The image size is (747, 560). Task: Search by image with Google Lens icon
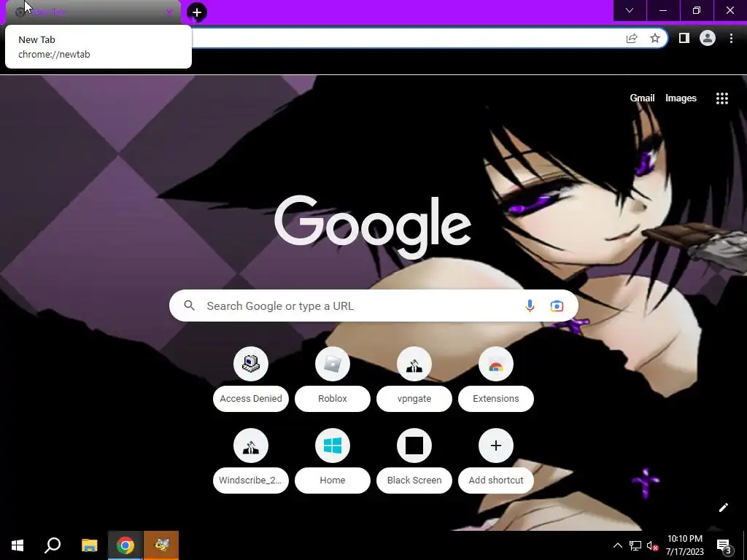(557, 306)
